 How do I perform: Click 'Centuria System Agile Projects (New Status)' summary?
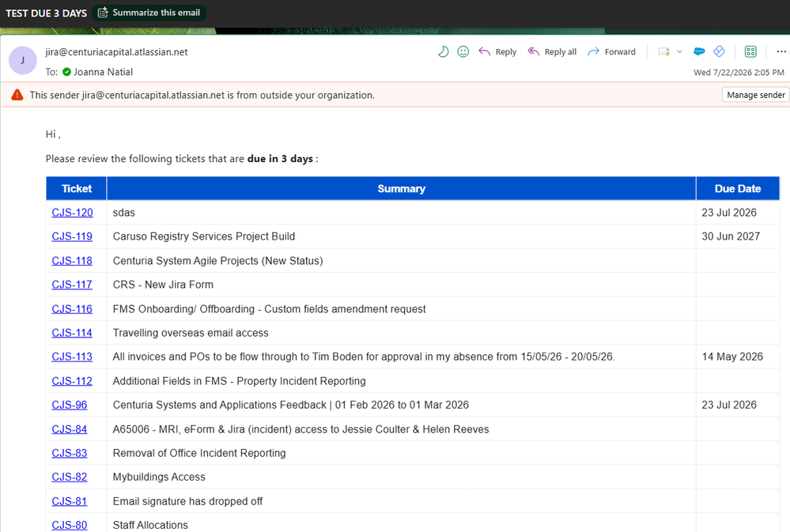pos(217,260)
